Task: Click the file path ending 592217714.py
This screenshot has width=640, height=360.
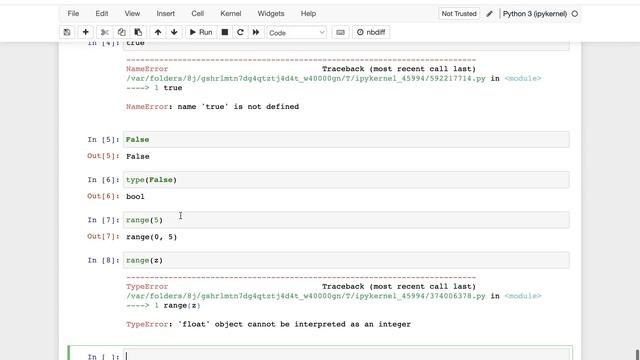Action: [306, 78]
